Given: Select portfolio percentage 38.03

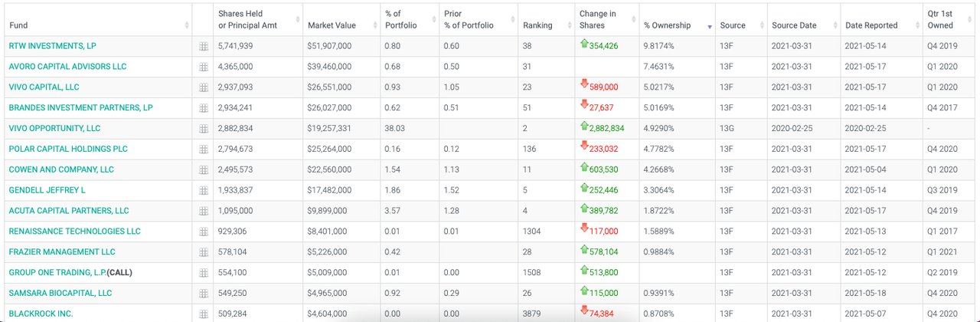Looking at the screenshot, I should tap(395, 129).
